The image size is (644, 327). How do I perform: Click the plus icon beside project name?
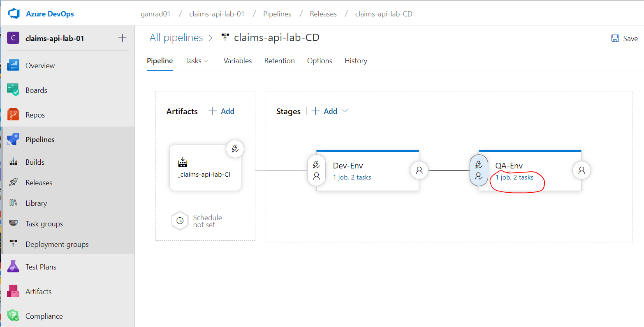122,38
